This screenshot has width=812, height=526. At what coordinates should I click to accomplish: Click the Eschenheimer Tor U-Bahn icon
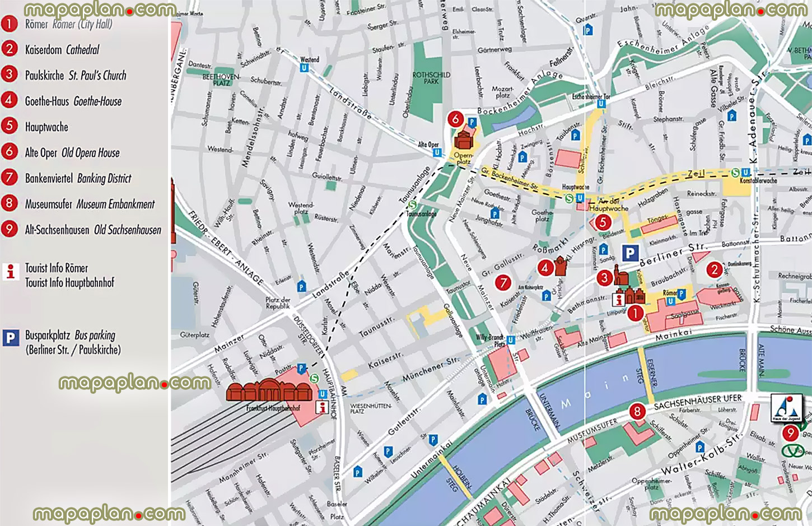point(601,104)
